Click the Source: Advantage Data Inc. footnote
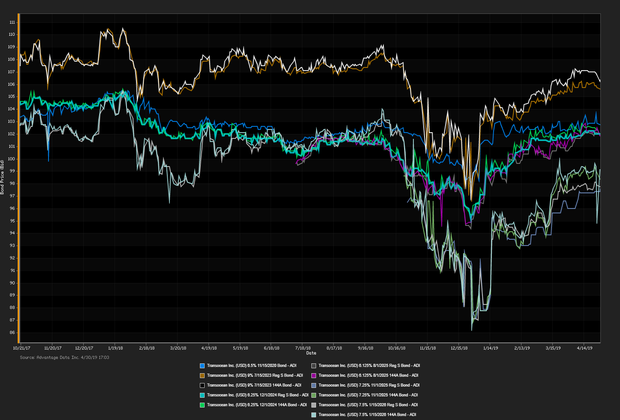The height and width of the screenshot is (420, 620). [x=64, y=358]
